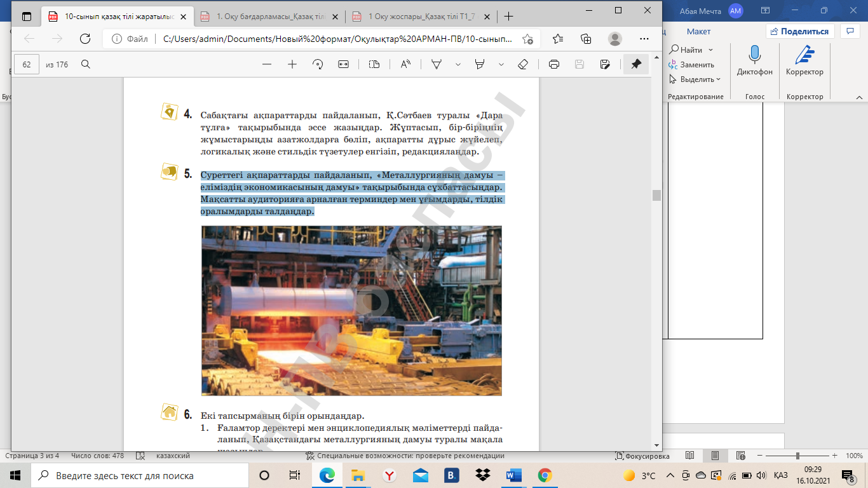The image size is (868, 488).
Task: Click the rotate page icon in PDF toolbar
Action: click(318, 64)
